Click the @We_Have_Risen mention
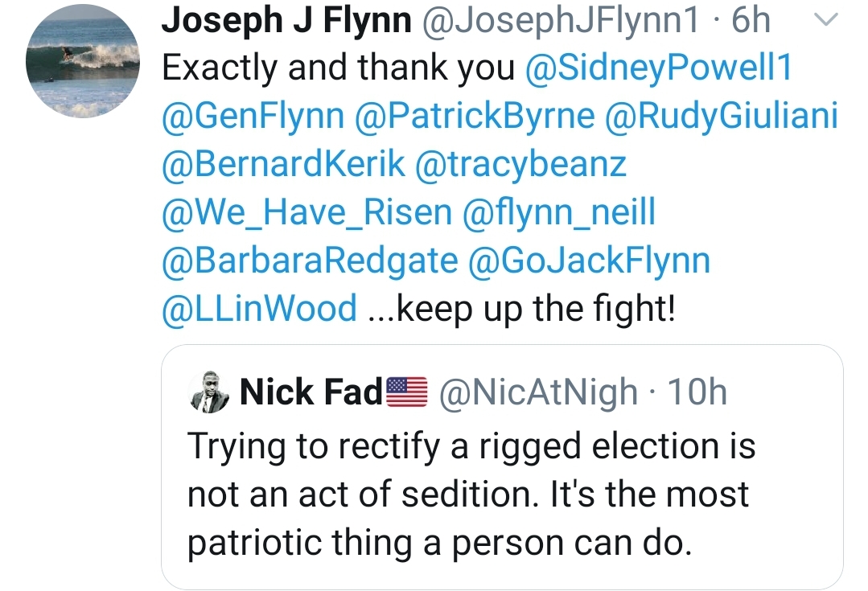 306,213
